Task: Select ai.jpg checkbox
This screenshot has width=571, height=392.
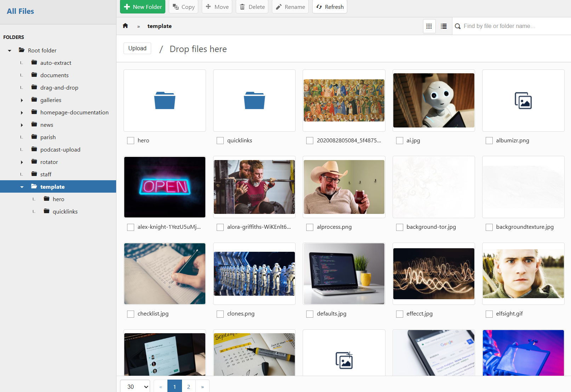Action: [400, 141]
